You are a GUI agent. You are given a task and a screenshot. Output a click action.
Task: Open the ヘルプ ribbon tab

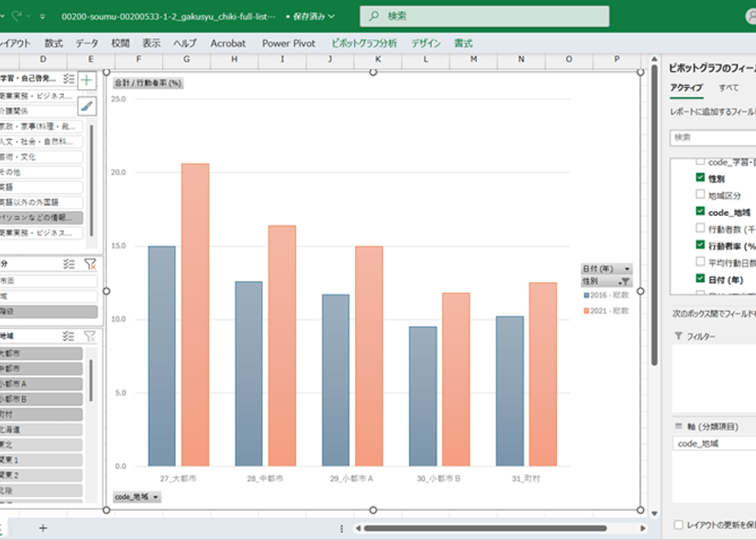[185, 43]
